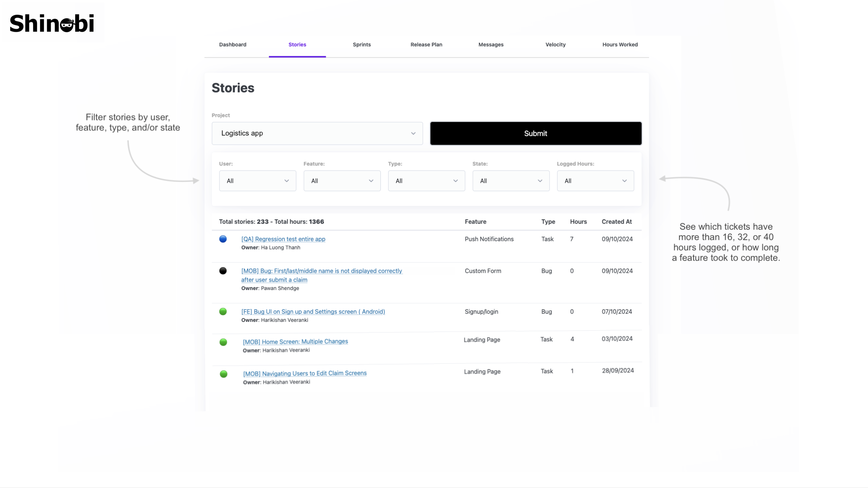Click green status dot of Home Screen story
This screenshot has width=868, height=488.
tap(223, 342)
